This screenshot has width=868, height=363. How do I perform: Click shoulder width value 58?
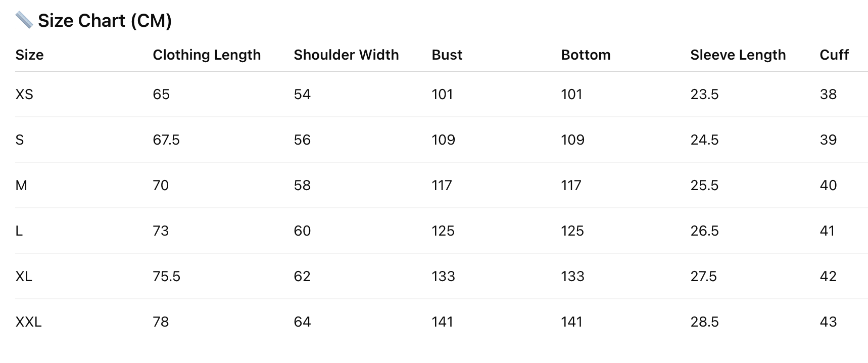click(x=302, y=186)
